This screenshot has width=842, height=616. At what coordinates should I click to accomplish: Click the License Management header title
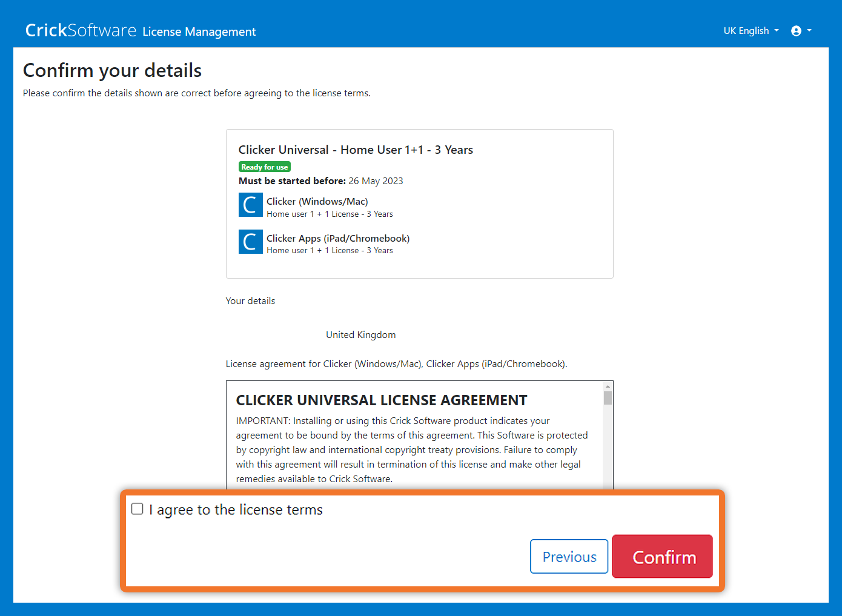(x=199, y=32)
